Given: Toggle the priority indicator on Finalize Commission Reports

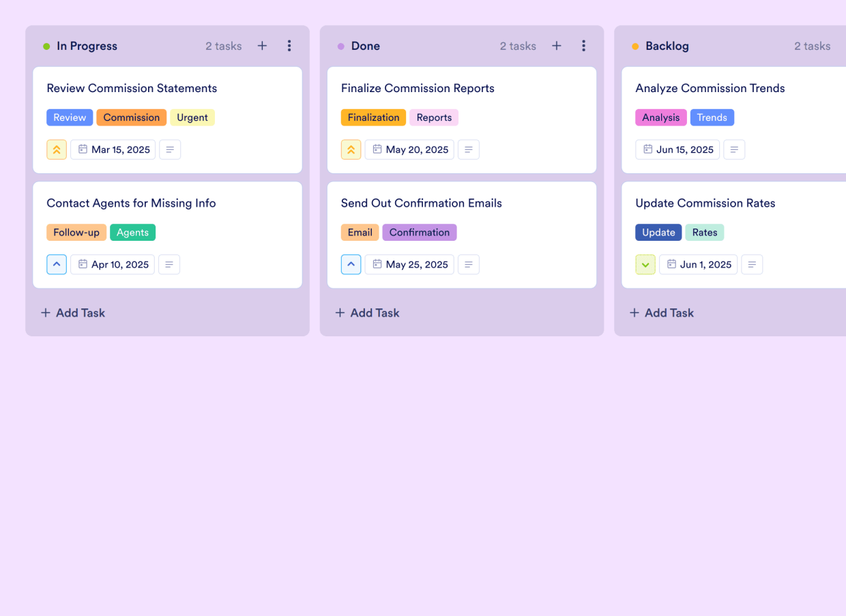Looking at the screenshot, I should tap(351, 149).
